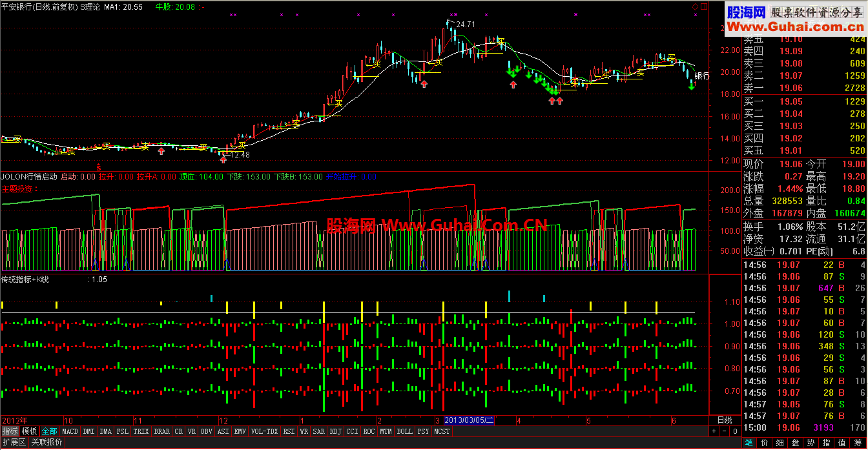
Task: Click the 平安银行 chart title
Action: pyautogui.click(x=16, y=6)
